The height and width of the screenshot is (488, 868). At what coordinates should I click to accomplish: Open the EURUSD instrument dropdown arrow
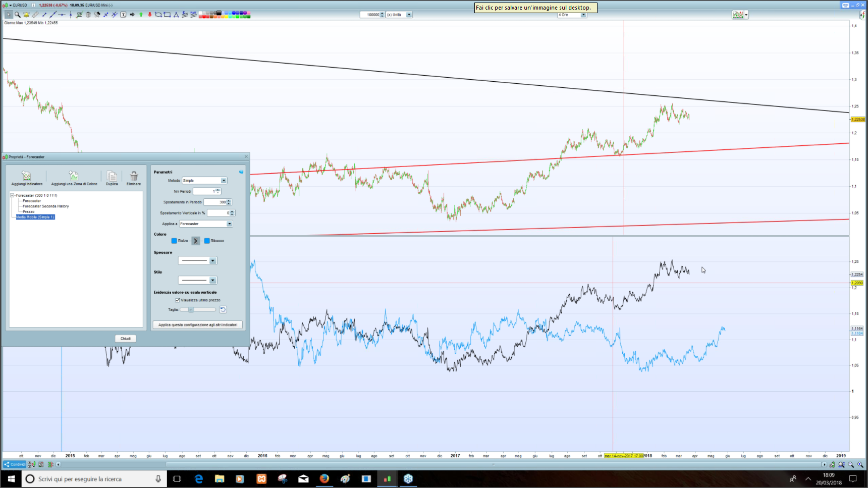(x=10, y=5)
